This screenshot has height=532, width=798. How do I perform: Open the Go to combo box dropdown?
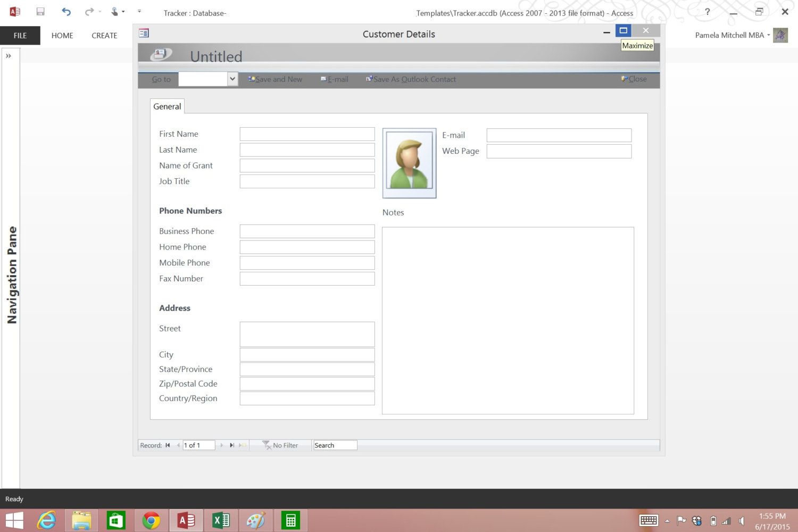pos(232,79)
